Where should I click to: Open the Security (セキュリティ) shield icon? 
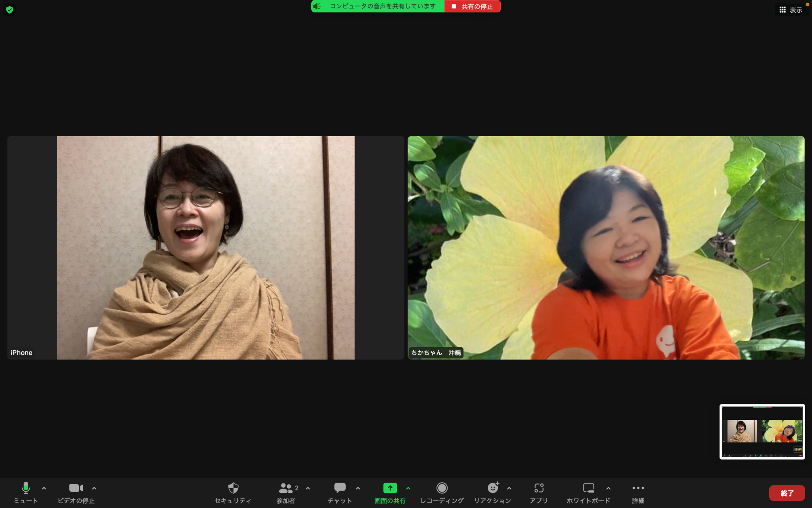pos(233,488)
